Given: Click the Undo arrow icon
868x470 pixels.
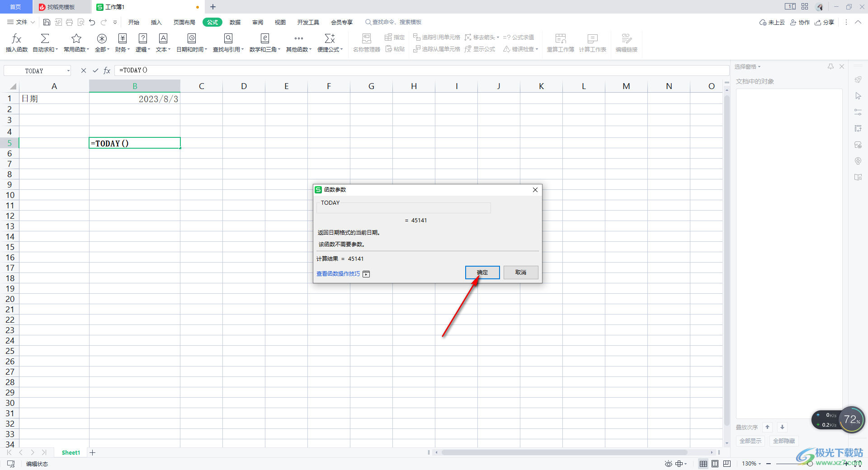Looking at the screenshot, I should pyautogui.click(x=92, y=22).
